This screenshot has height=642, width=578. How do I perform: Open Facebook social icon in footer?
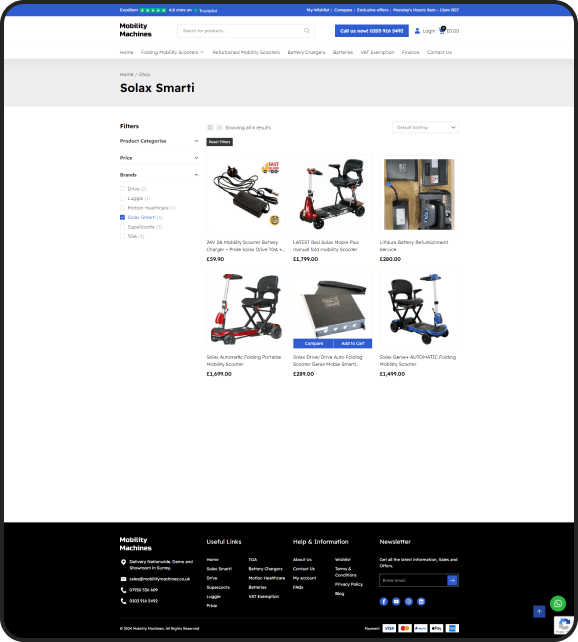tap(384, 601)
